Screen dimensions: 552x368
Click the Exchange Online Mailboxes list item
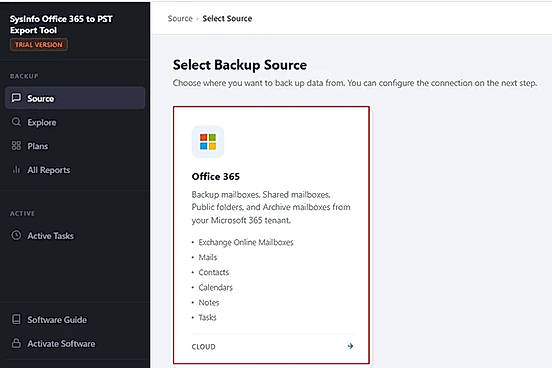coord(246,242)
